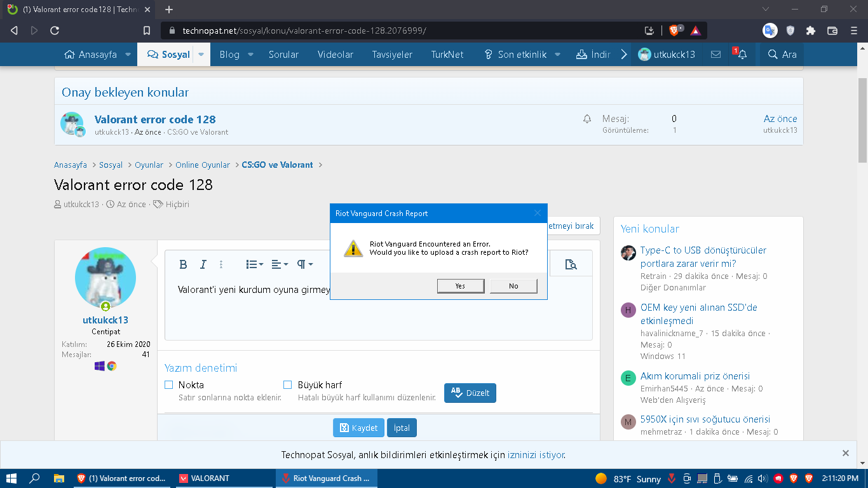868x488 pixels.
Task: Show more navigation items with the right chevron
Action: click(624, 55)
